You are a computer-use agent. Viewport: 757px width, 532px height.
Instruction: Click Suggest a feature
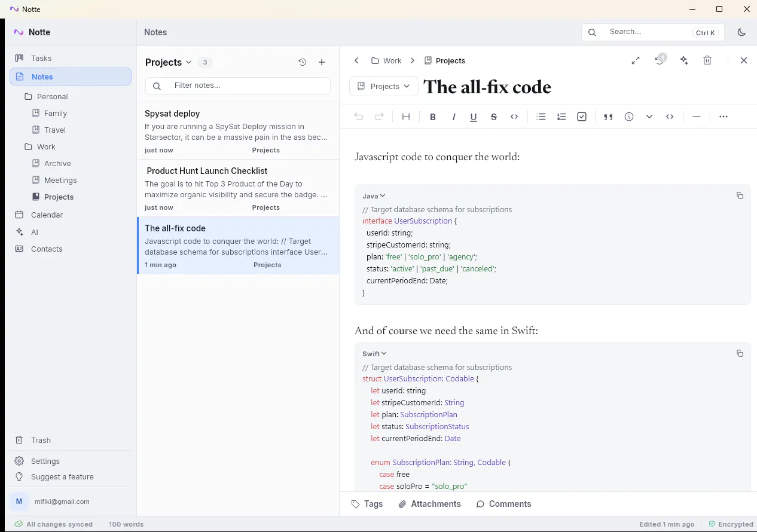point(71,476)
